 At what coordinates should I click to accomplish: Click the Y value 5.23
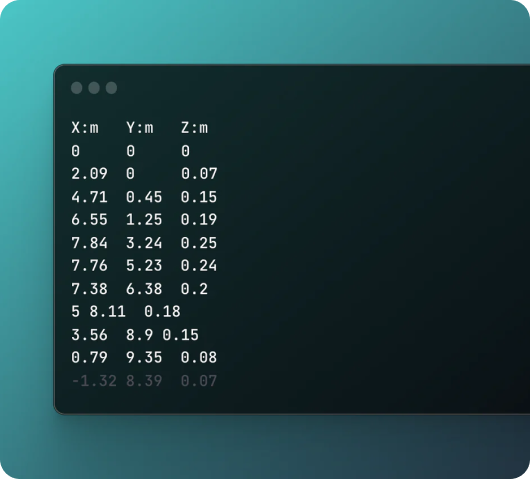click(144, 266)
